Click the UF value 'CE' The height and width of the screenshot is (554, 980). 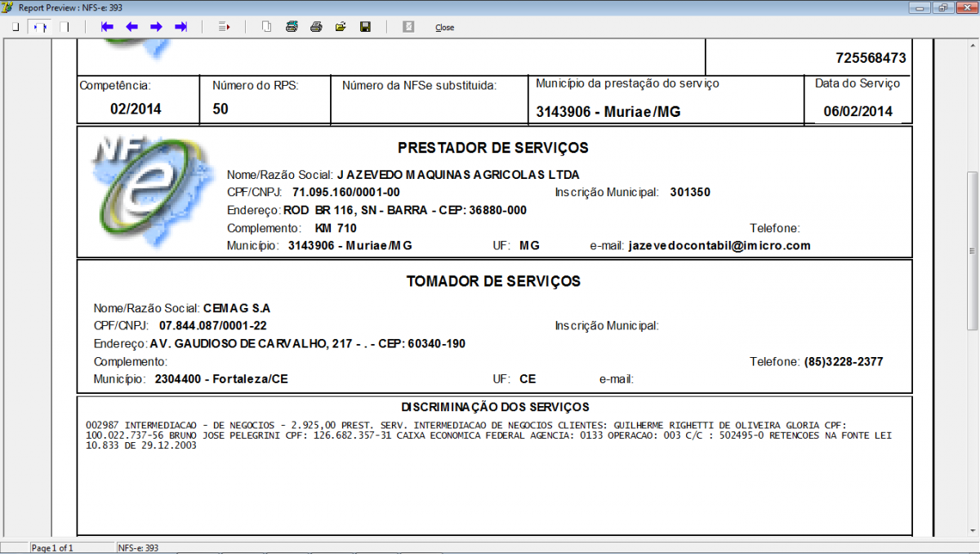tap(528, 379)
